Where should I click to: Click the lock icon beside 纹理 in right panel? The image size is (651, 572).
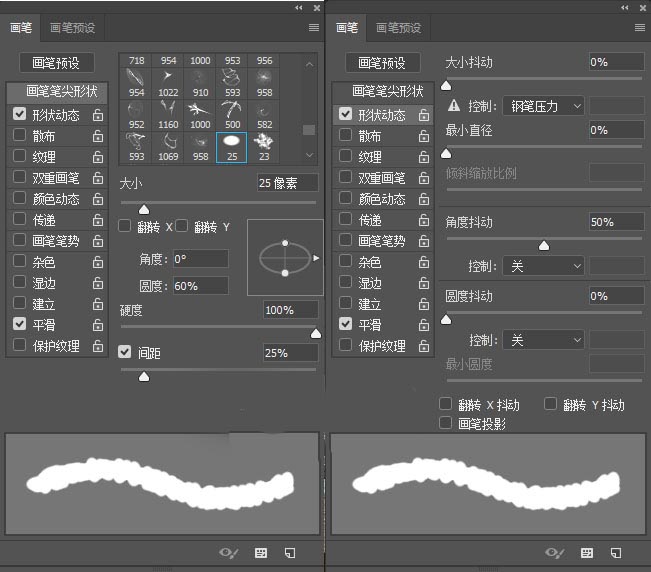pos(423,157)
